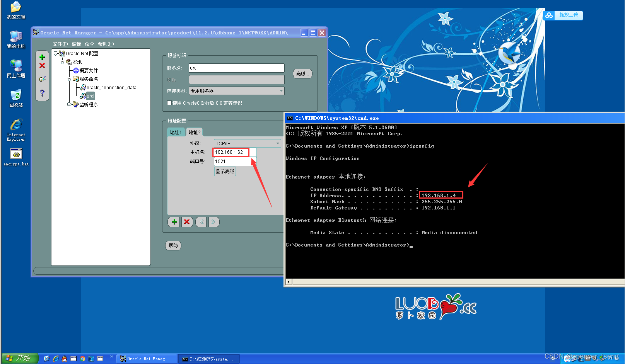Expand the 监听程序 tree node

(x=69, y=104)
